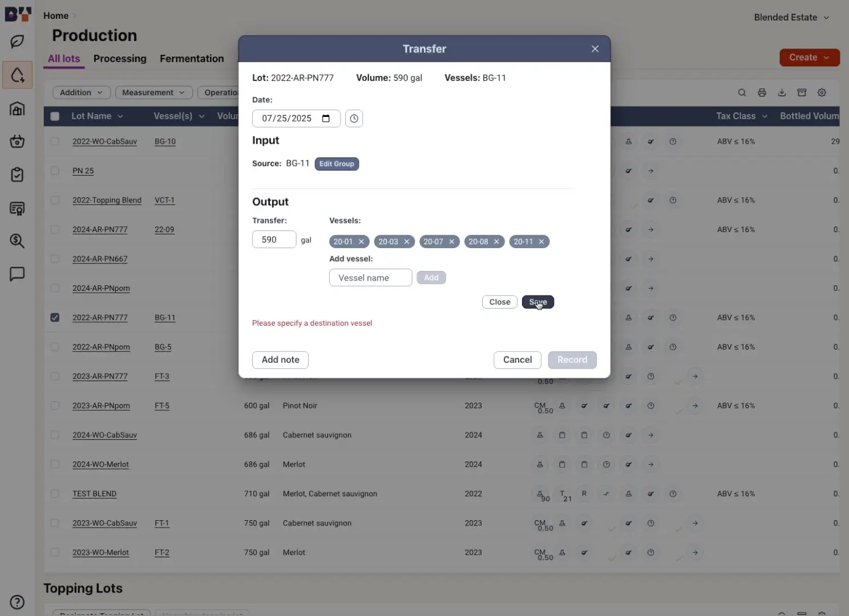
Task: Expand the Lot Name column sort chevron
Action: coord(120,116)
